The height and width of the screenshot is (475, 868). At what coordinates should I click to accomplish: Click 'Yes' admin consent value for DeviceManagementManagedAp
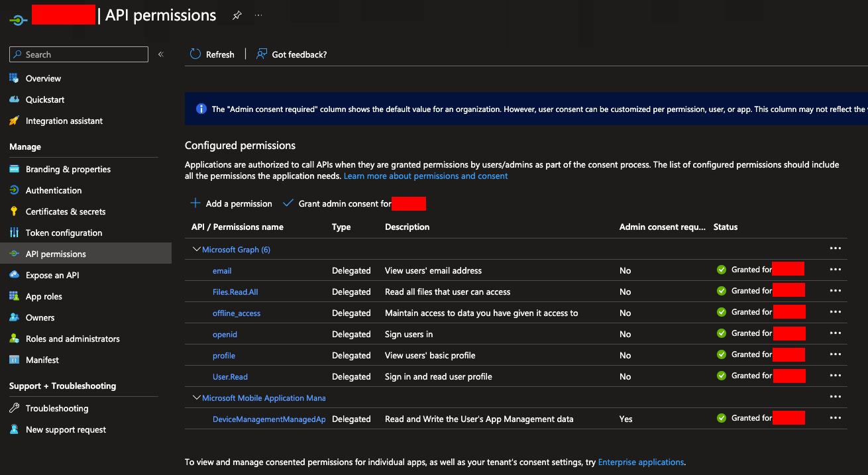click(x=626, y=419)
